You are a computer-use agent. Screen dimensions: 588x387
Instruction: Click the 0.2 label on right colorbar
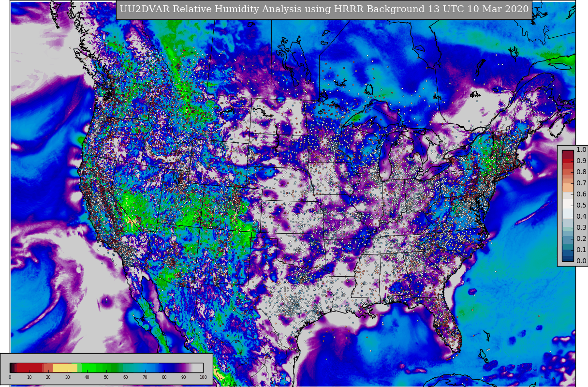581,239
